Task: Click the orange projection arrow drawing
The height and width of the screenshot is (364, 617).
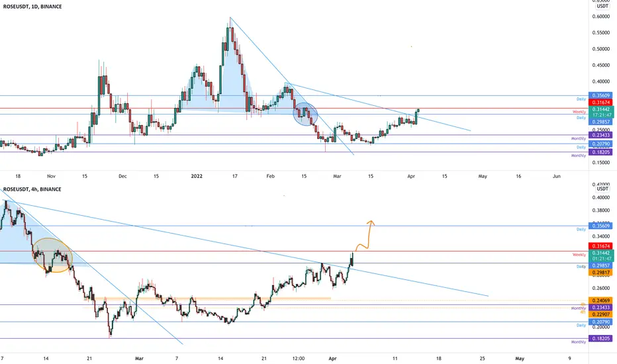Action: tap(365, 236)
